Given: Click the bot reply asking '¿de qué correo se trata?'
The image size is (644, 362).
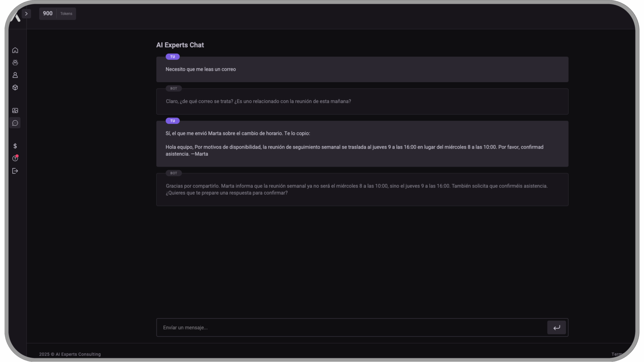Looking at the screenshot, I should (x=258, y=101).
